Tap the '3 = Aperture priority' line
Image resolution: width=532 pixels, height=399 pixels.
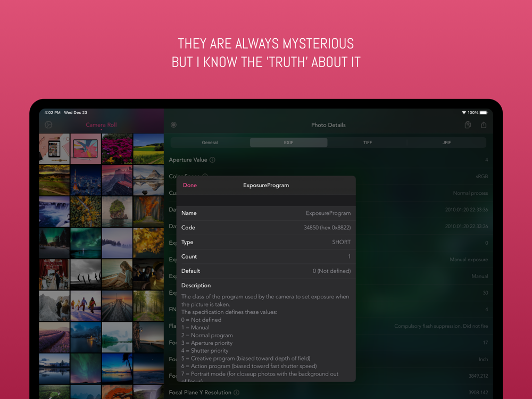[206, 343]
